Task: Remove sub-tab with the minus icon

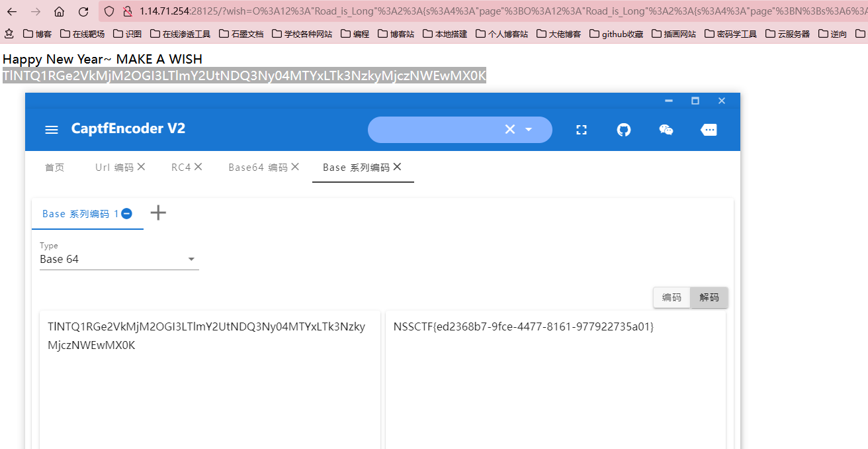Action: tap(126, 213)
